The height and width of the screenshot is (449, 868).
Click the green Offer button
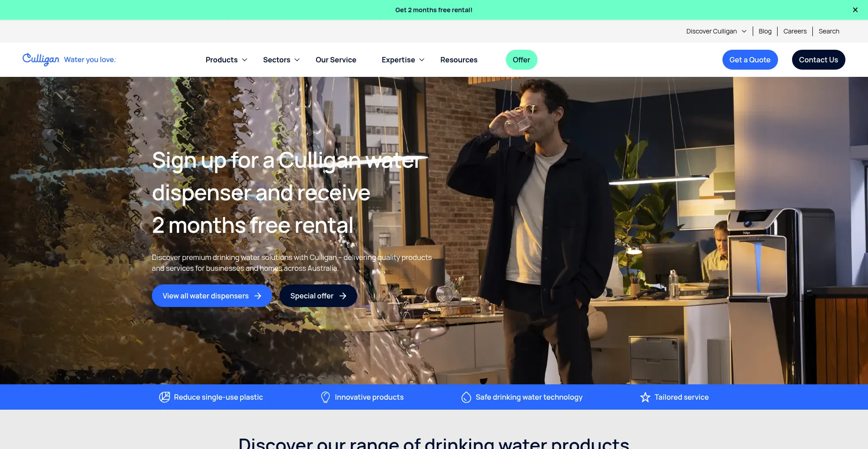(x=521, y=60)
